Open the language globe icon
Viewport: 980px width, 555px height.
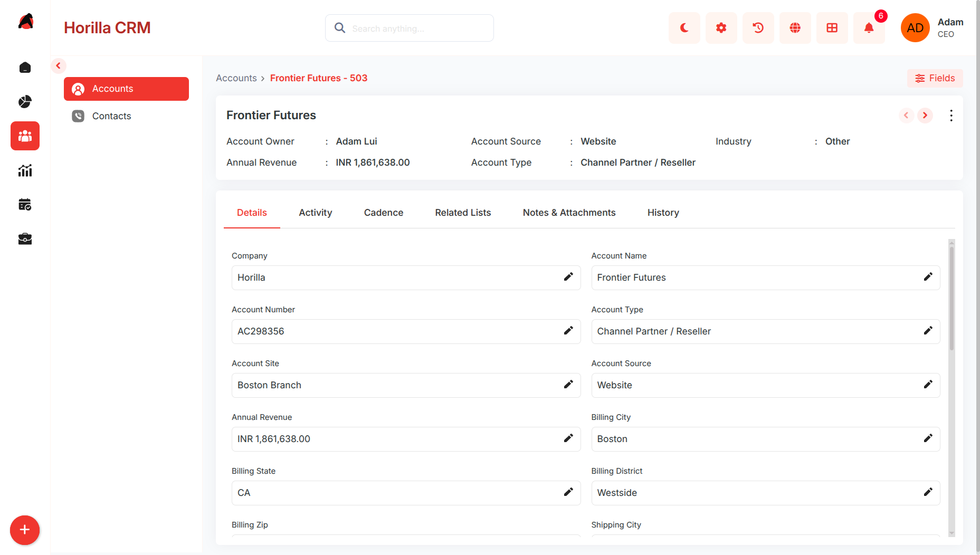pyautogui.click(x=795, y=28)
